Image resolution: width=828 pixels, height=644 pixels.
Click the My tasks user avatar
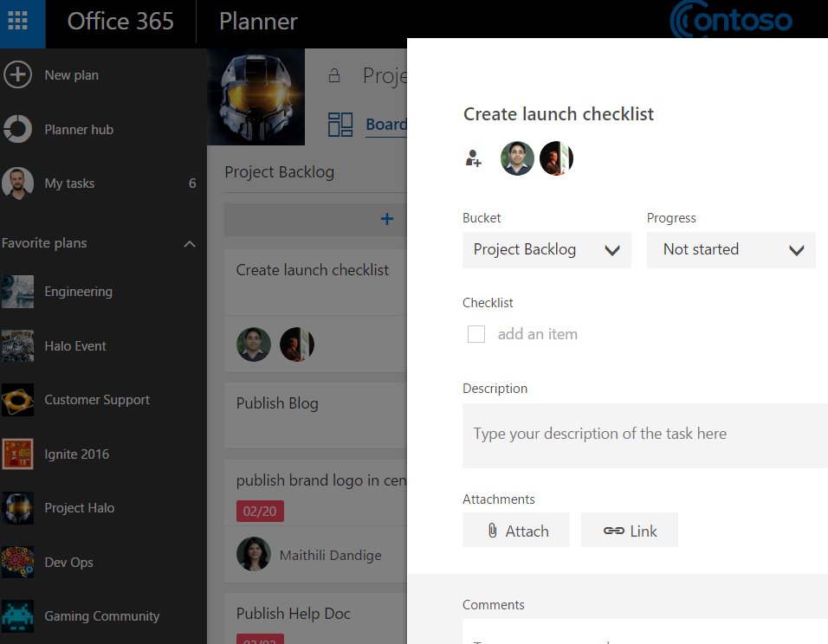click(17, 183)
